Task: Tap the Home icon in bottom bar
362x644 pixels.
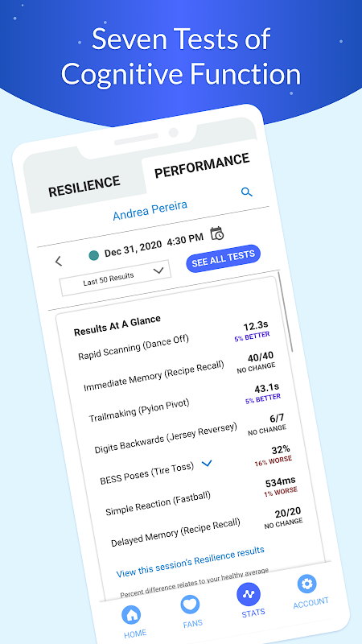Action: [x=132, y=615]
